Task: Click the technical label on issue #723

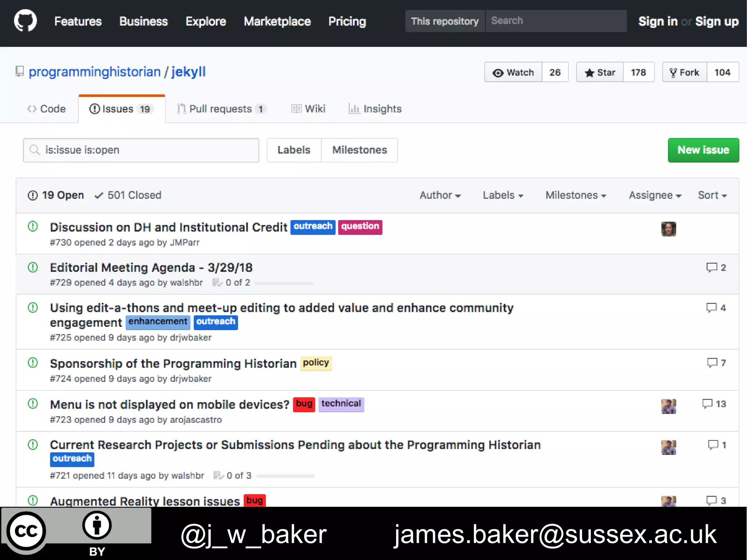Action: click(341, 404)
